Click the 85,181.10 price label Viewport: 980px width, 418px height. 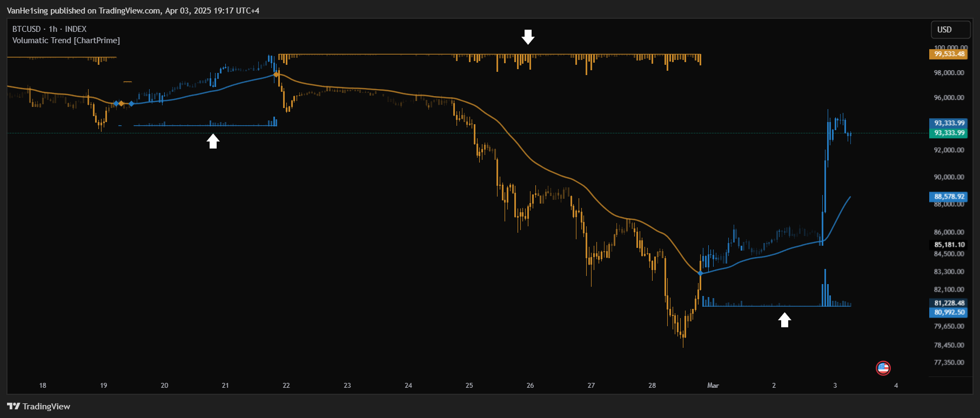click(x=949, y=245)
